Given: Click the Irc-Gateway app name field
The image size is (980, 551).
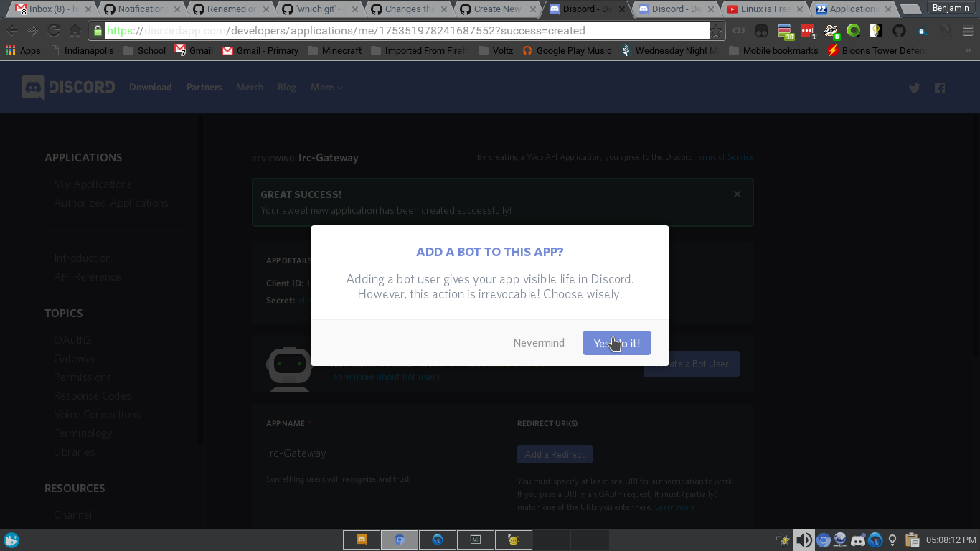Looking at the screenshot, I should tap(377, 453).
